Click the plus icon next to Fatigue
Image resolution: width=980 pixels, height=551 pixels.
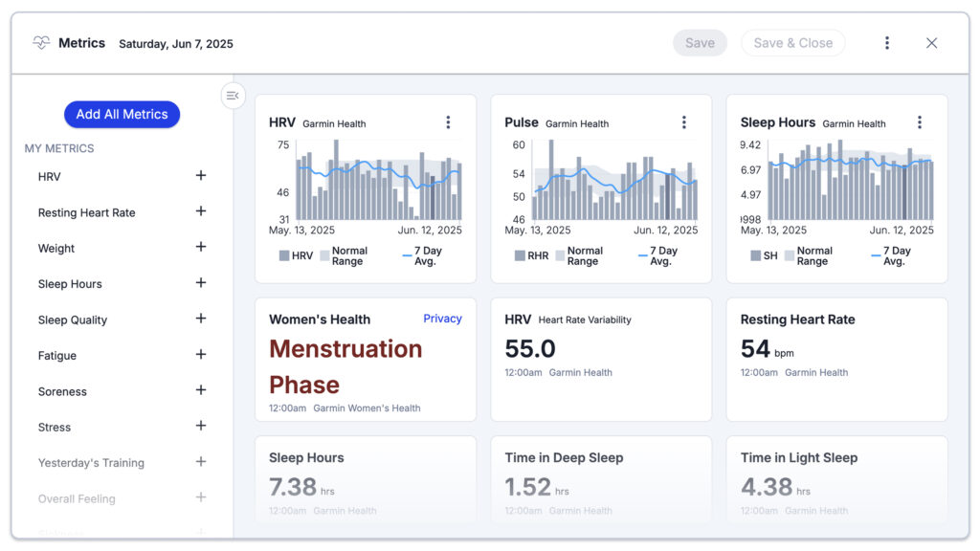point(201,355)
